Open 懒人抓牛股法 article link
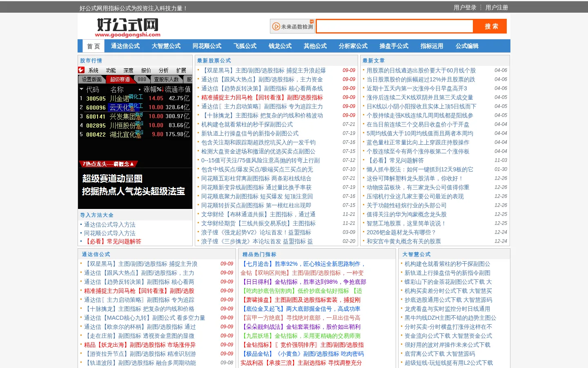Viewport: 588px width, 368px height. 420,169
